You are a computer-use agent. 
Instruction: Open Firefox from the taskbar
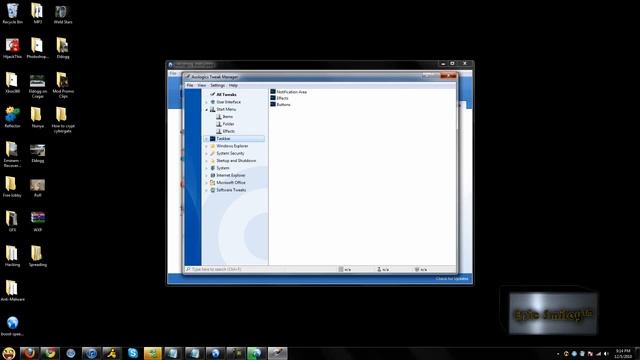point(29,353)
